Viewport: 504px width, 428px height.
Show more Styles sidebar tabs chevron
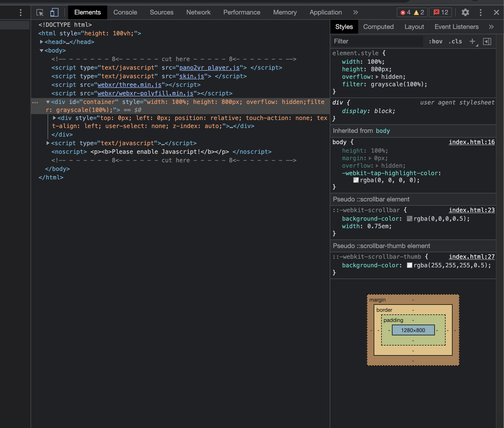point(491,27)
